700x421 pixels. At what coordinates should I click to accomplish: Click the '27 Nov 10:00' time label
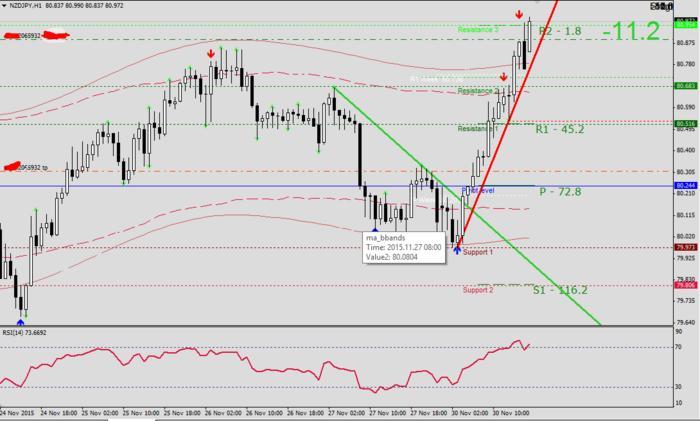pos(388,413)
